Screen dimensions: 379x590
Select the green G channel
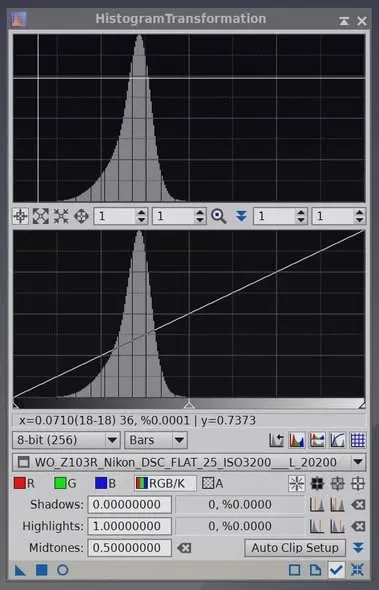(x=65, y=484)
